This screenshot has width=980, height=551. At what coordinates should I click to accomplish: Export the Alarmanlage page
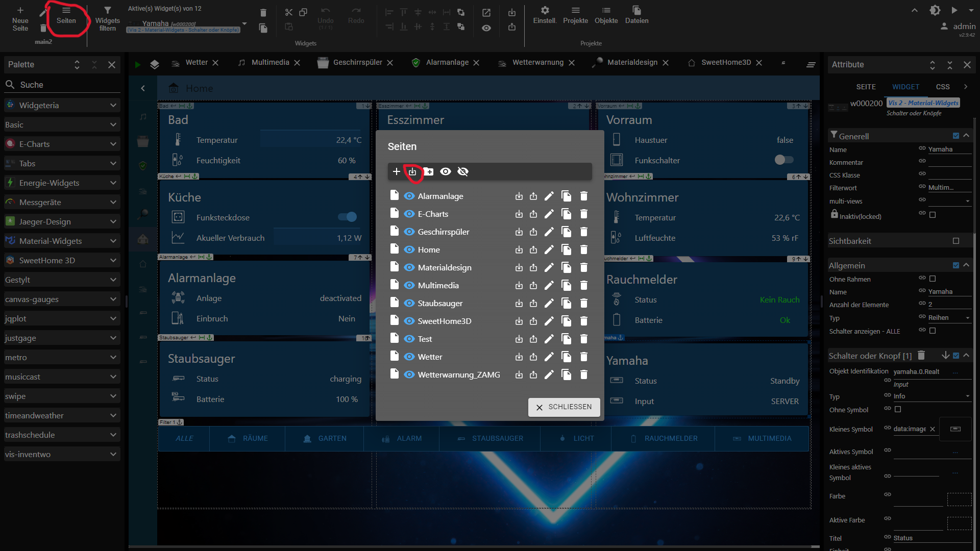[x=533, y=196]
